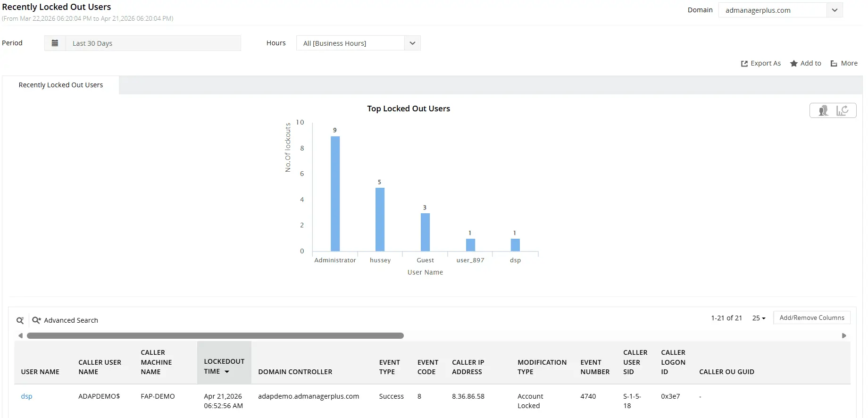Screen dimensions: 868x418
Task: Click the 8.36.86.58 IP address cell
Action: (x=468, y=396)
